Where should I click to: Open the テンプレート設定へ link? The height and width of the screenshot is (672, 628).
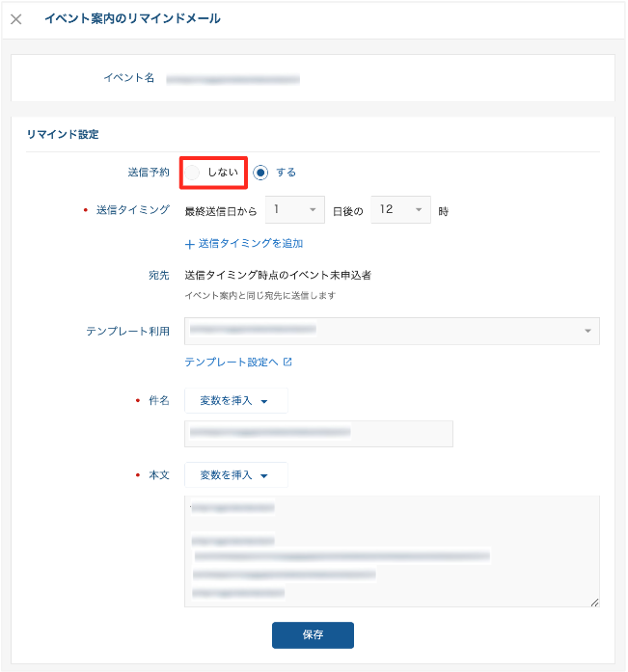click(232, 363)
